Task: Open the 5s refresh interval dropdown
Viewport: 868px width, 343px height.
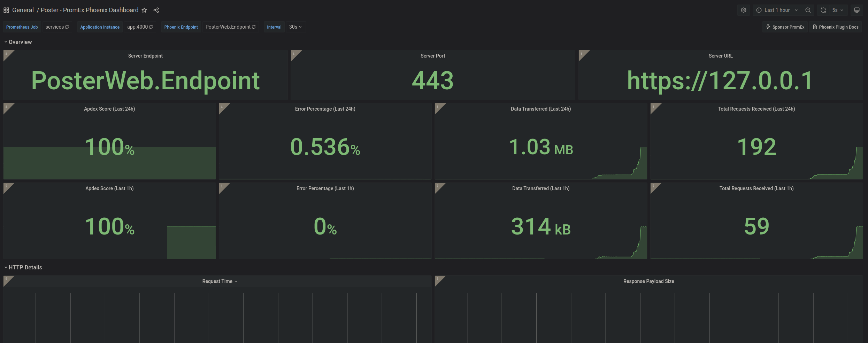Action: tap(838, 10)
